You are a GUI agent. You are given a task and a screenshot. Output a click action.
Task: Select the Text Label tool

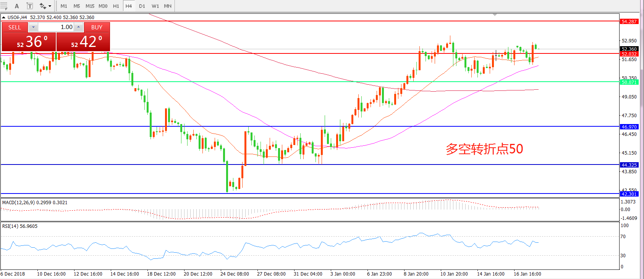click(29, 6)
